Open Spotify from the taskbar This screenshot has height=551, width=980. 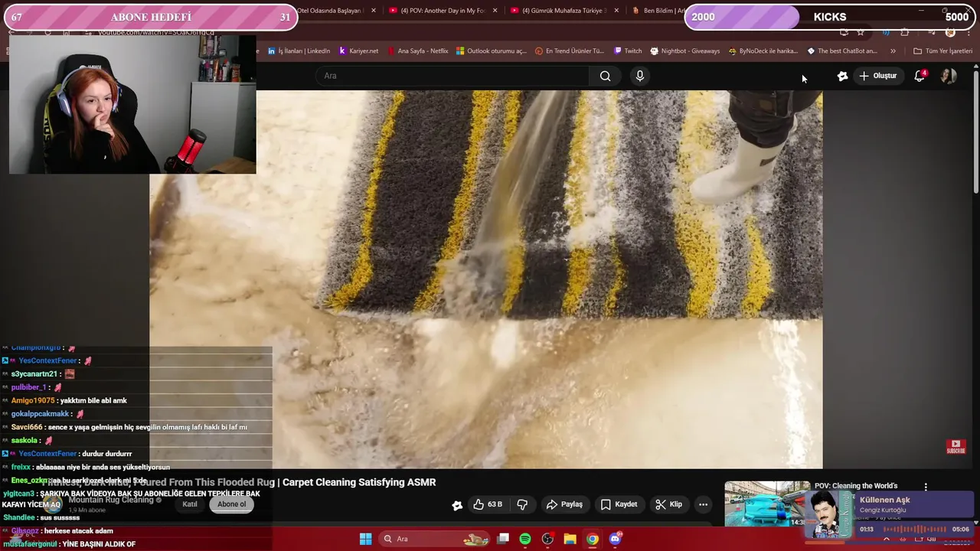525,539
